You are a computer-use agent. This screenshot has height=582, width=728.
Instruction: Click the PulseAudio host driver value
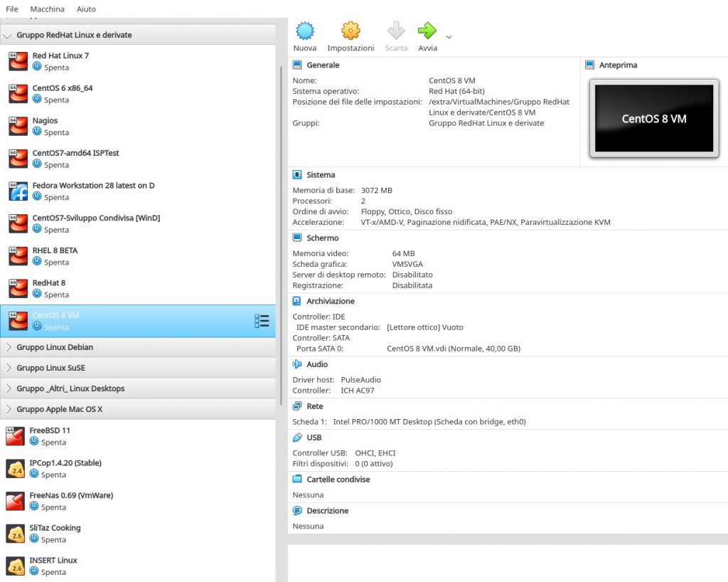360,380
